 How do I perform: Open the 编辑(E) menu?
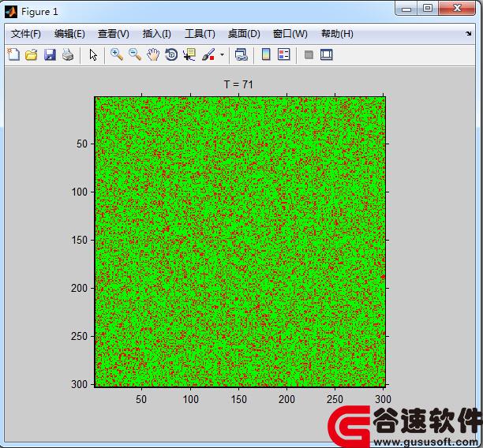click(69, 34)
